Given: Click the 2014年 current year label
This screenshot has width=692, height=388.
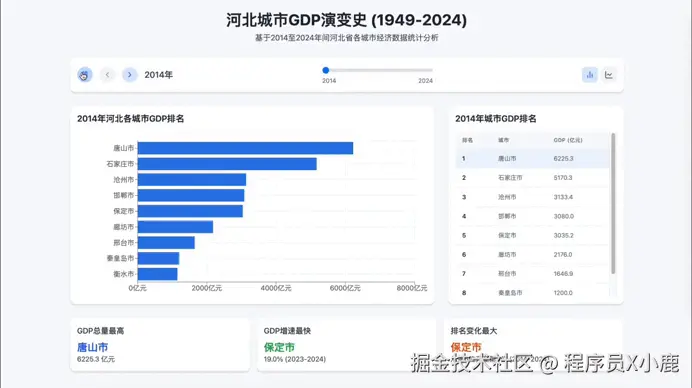Looking at the screenshot, I should point(158,75).
